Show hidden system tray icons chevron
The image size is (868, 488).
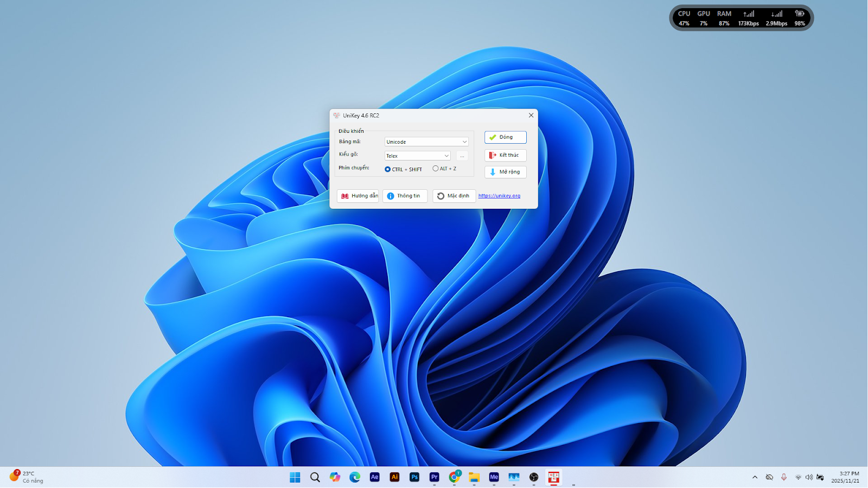pos(755,477)
